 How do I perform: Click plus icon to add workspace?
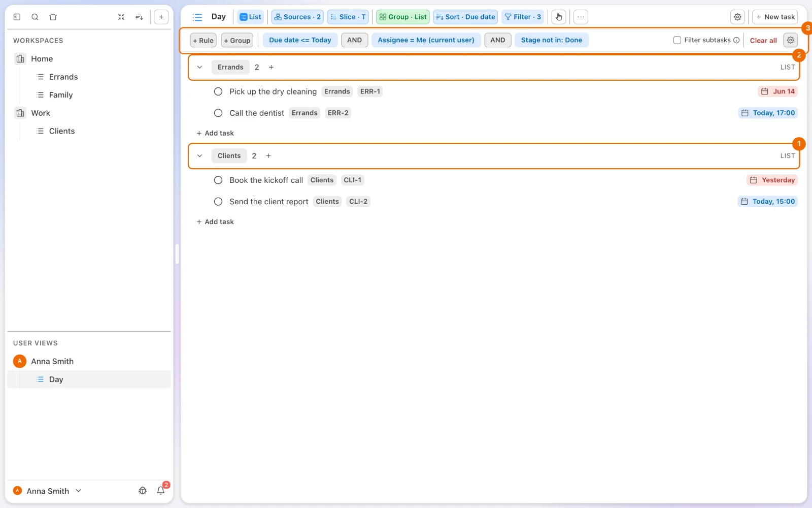click(x=161, y=17)
